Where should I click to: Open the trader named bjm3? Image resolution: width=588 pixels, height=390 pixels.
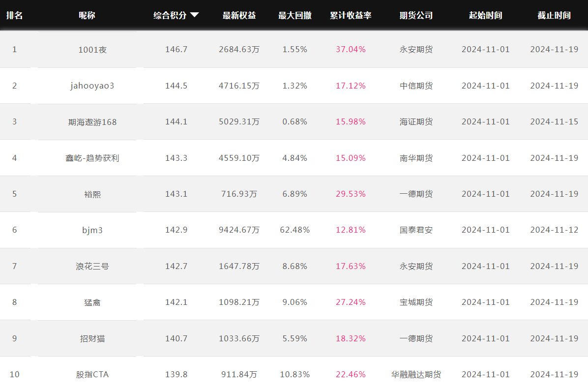tap(92, 230)
